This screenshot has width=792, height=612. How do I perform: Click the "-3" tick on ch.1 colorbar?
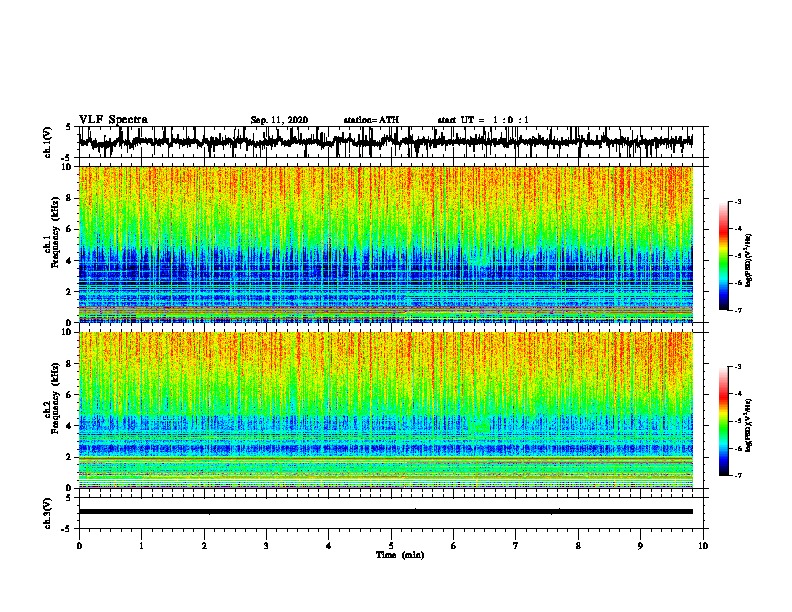pyautogui.click(x=737, y=202)
